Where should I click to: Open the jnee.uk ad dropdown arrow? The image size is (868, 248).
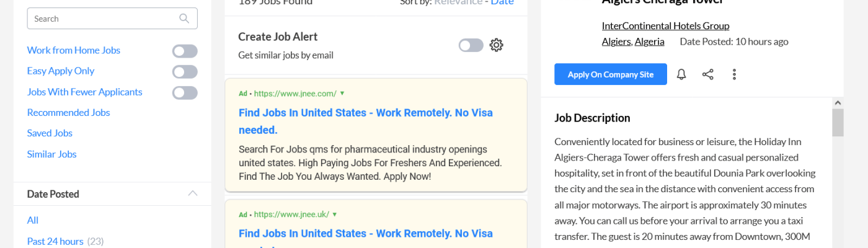tap(335, 215)
